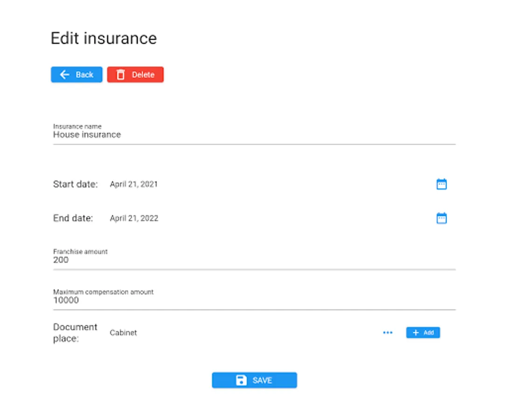Focus the Insurance name field
507x420 pixels.
click(254, 135)
